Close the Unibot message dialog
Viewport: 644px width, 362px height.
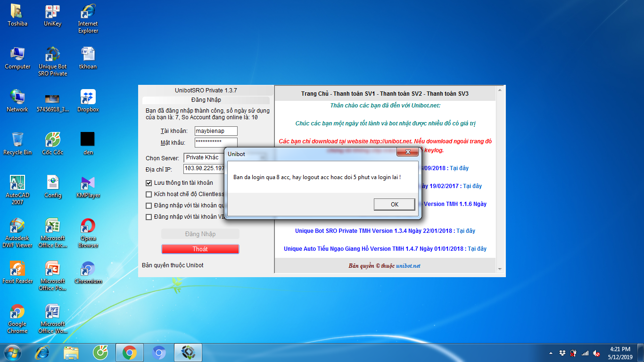pos(407,152)
